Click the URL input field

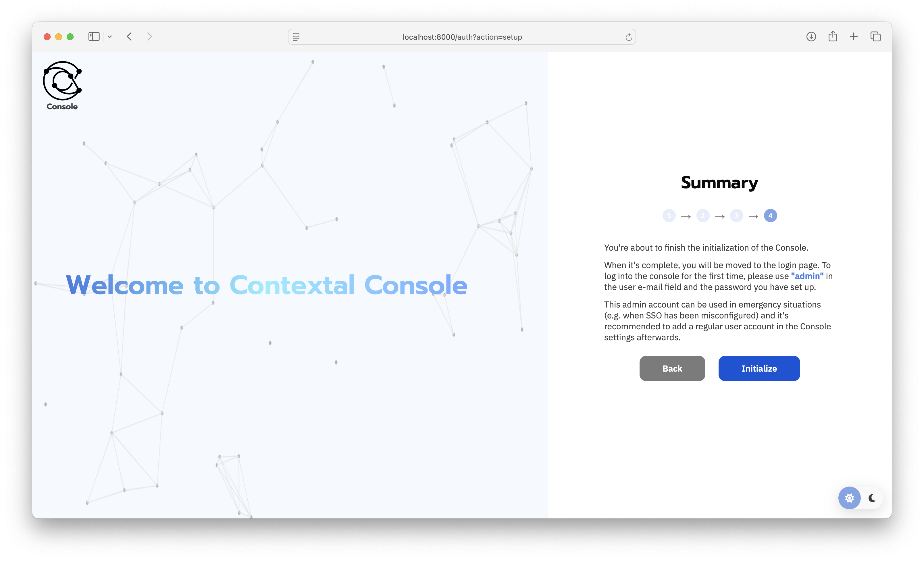pyautogui.click(x=462, y=36)
